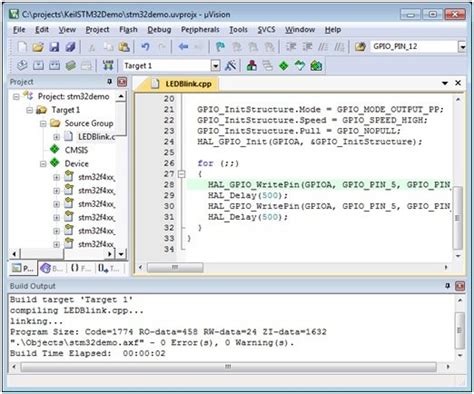The width and height of the screenshot is (474, 394).
Task: Open Options for Target
Action: pyautogui.click(x=231, y=66)
